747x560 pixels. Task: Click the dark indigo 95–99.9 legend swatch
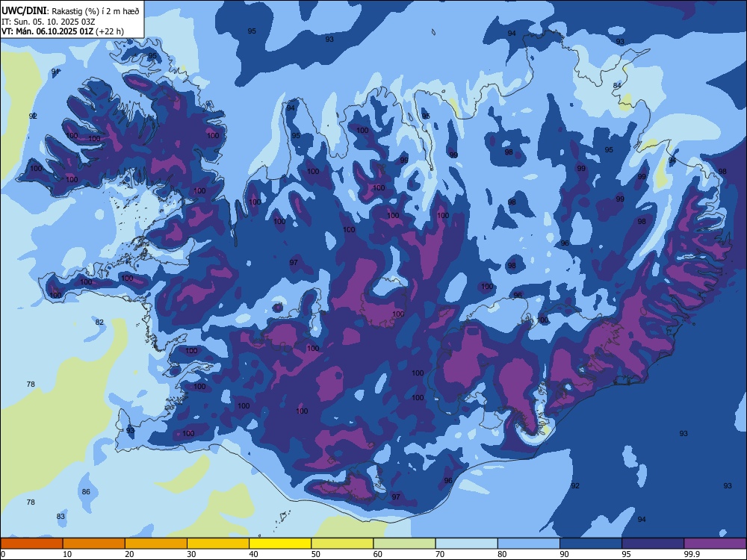pyautogui.click(x=653, y=544)
